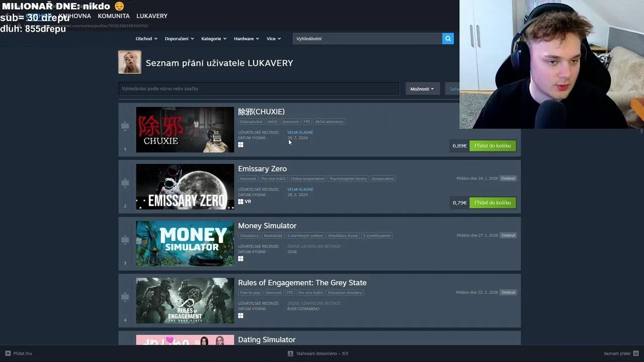
Task: Open the CHUXIE game thumbnail
Action: tap(185, 130)
